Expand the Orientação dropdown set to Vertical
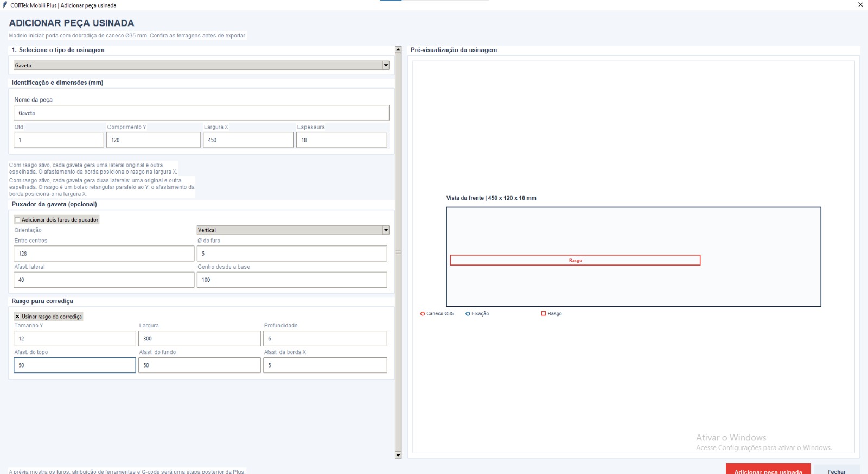This screenshot has width=868, height=474. pos(293,230)
